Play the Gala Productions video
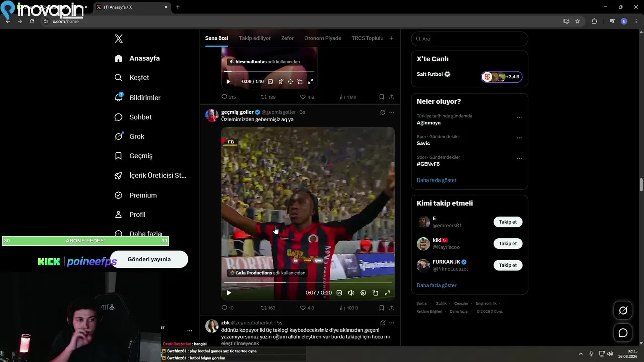 click(x=229, y=293)
